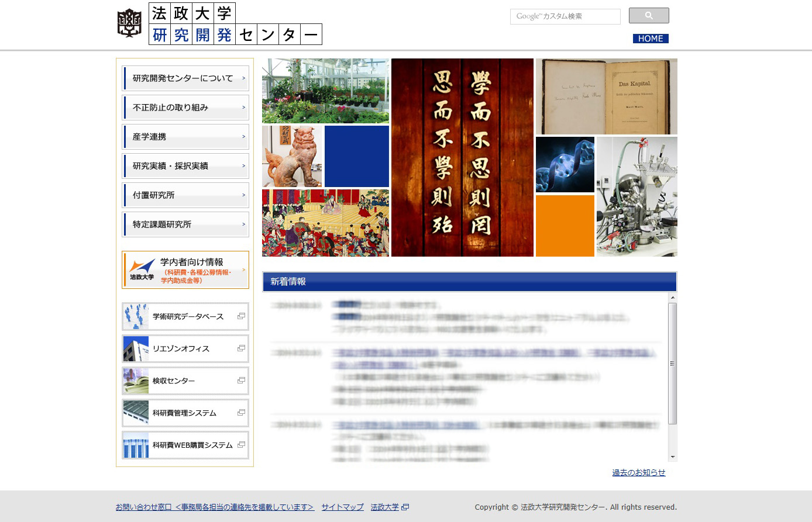Click the Hosei University crest logo
This screenshot has width=812, height=522.
click(x=129, y=23)
